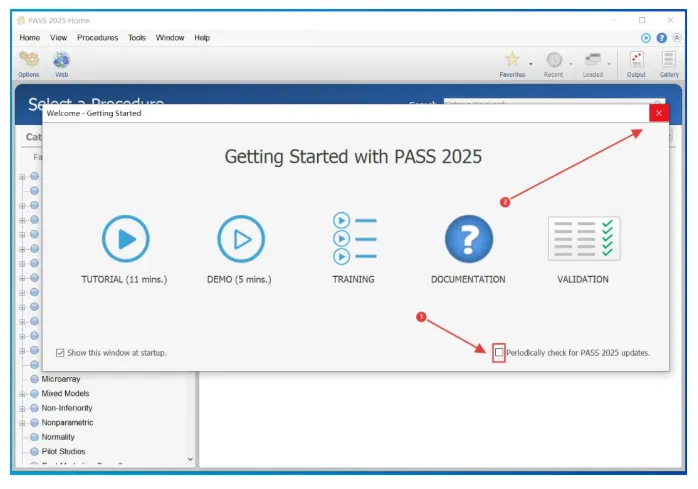
Task: Open the Loaded procedures icon
Action: [593, 59]
